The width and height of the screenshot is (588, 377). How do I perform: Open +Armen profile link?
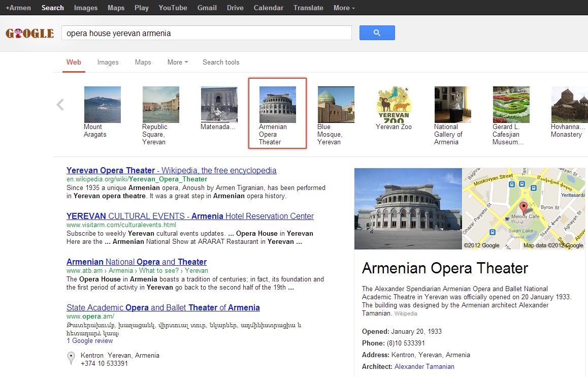click(x=18, y=8)
